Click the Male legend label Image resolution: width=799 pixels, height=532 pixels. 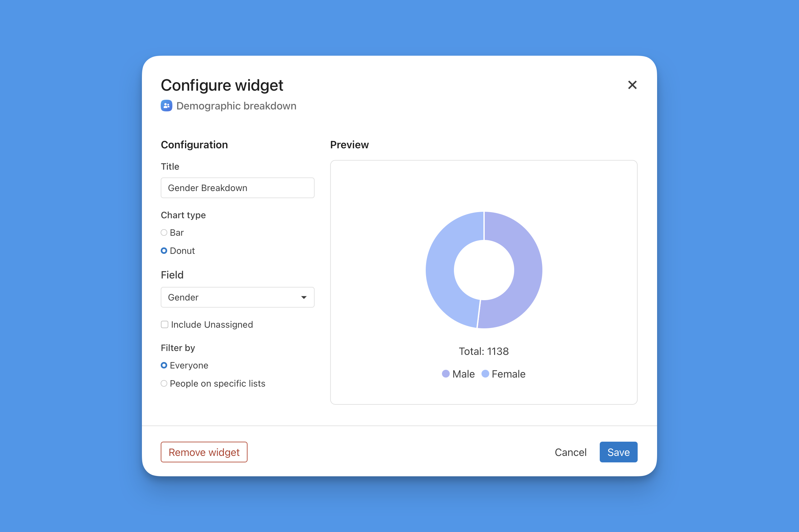[x=463, y=374]
